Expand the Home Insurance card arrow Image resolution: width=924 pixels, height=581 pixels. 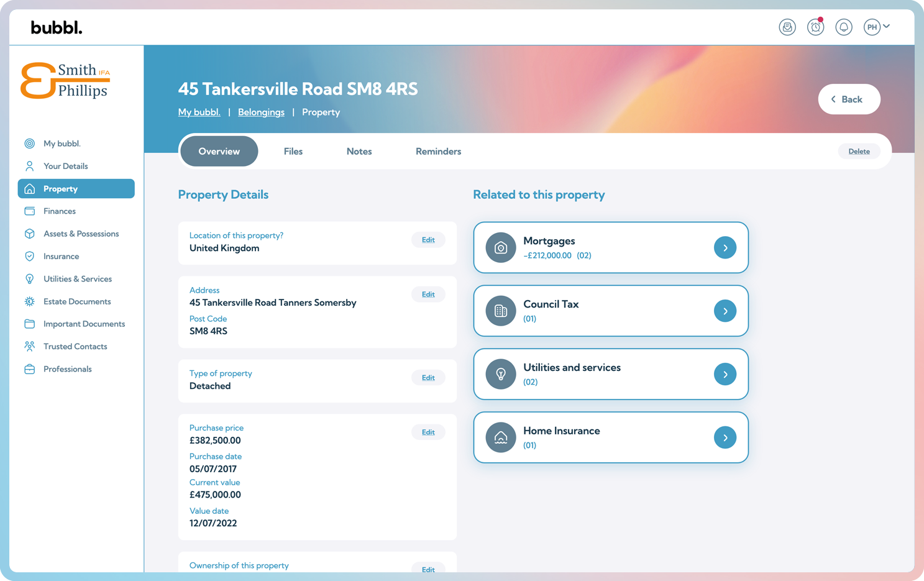pyautogui.click(x=725, y=438)
